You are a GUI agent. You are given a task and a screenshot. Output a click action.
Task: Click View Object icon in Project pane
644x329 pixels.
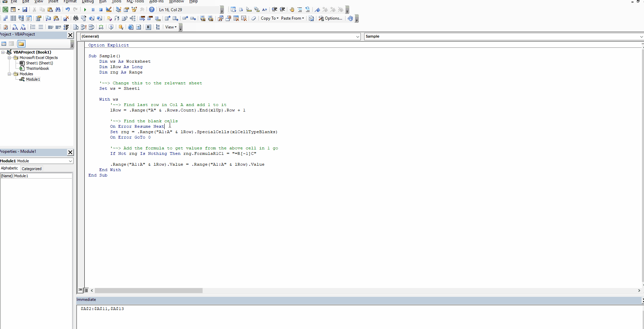coord(12,44)
